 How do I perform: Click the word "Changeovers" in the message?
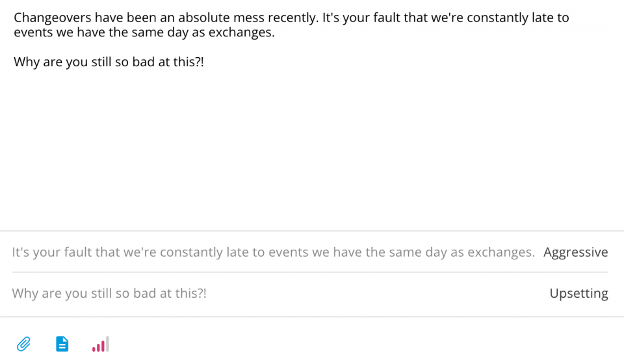tap(53, 18)
